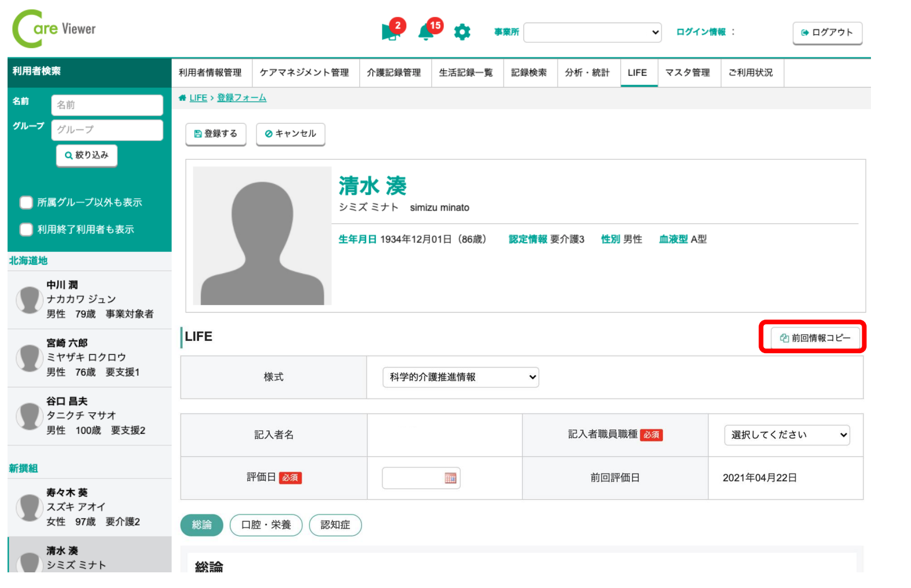Open the megaphone announcements icon
The image size is (911, 588).
(391, 32)
